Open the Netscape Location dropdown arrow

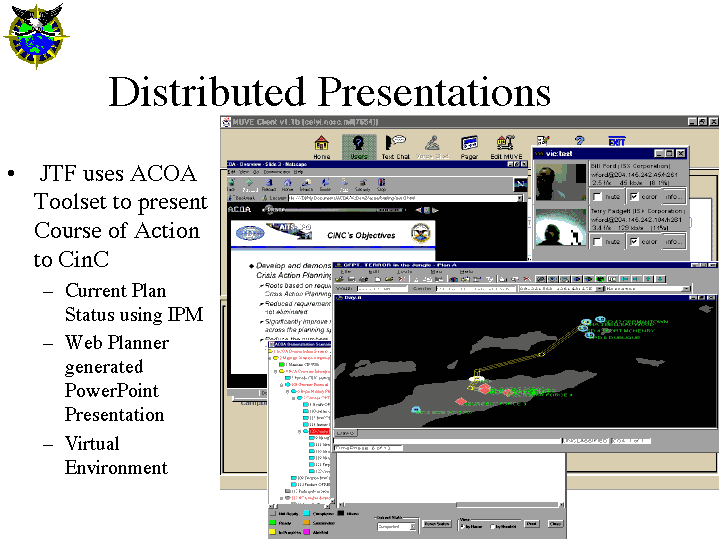tap(520, 198)
